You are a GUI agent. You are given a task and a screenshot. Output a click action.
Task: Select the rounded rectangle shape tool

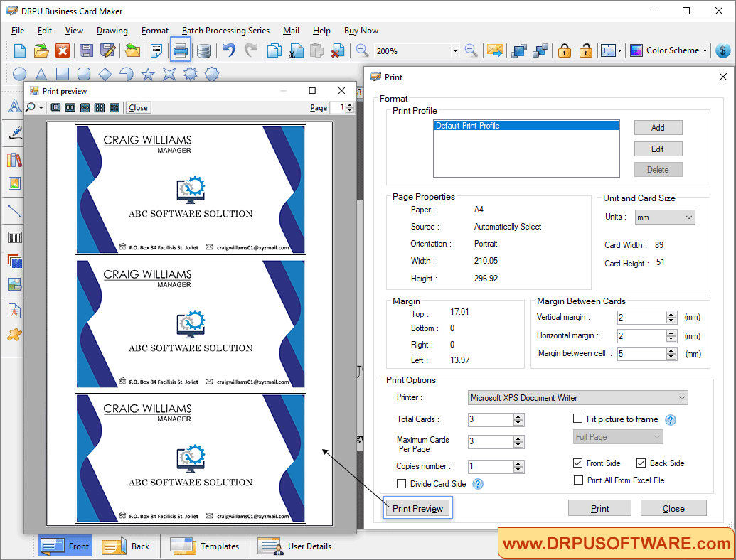(83, 74)
